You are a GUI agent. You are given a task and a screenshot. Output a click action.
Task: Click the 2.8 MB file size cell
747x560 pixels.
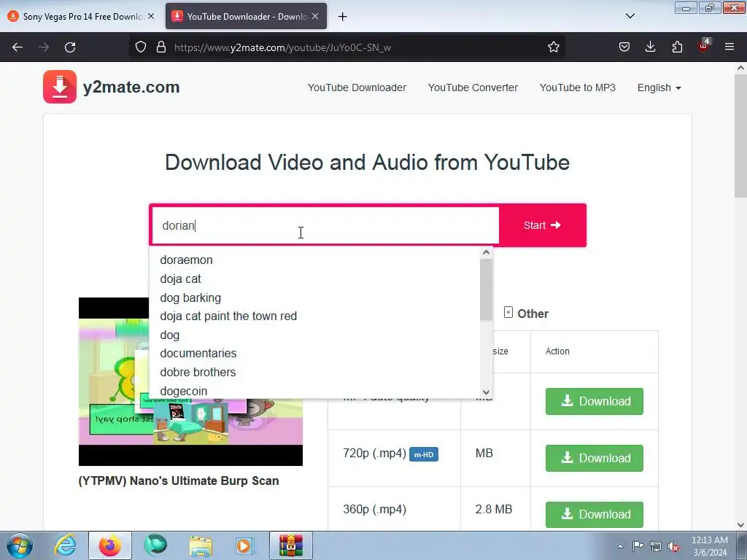[494, 509]
